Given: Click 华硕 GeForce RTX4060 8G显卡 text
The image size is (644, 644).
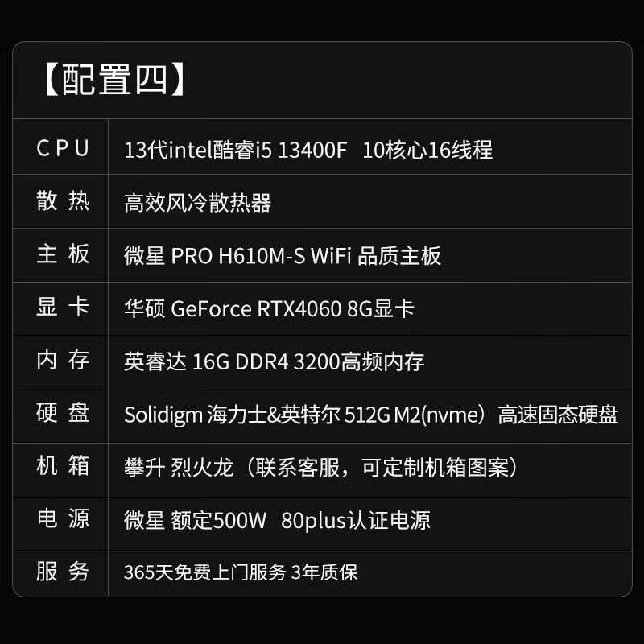Looking at the screenshot, I should click(x=269, y=308).
